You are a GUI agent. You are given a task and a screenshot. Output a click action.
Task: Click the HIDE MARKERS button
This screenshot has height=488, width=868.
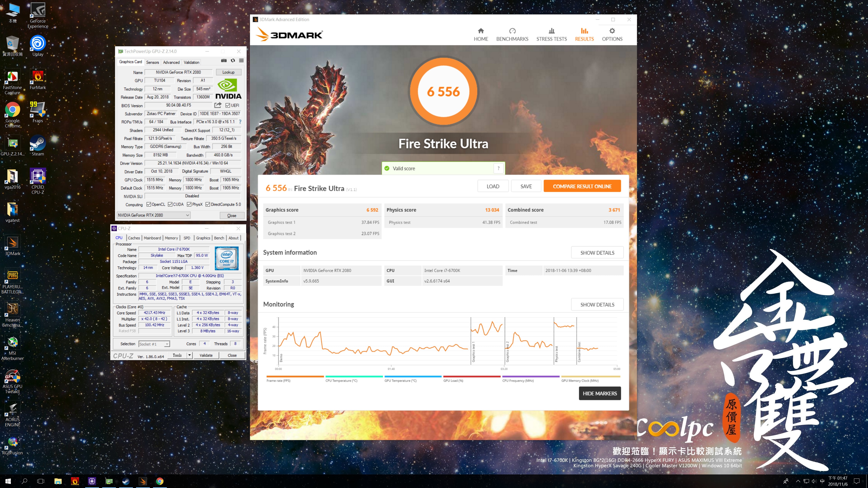600,393
